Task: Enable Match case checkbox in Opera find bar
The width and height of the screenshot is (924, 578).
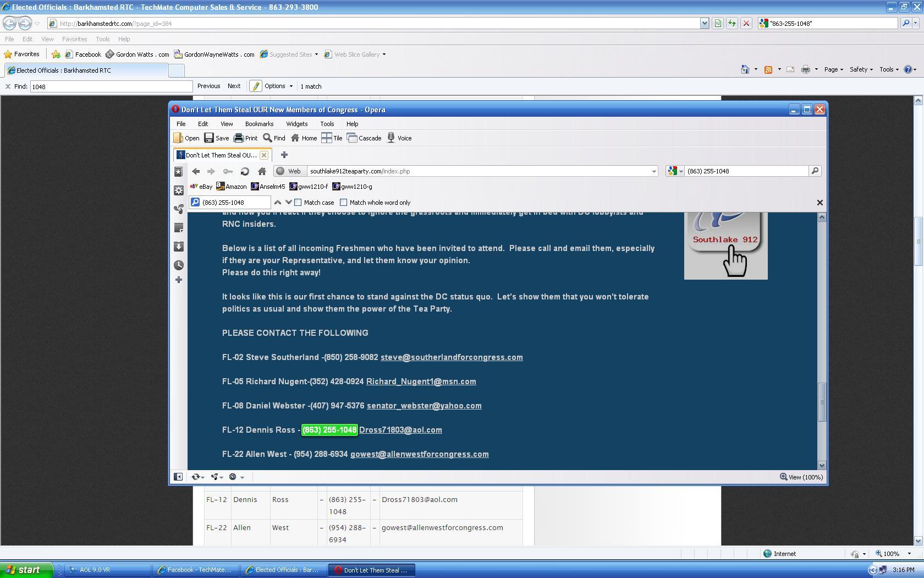Action: (298, 203)
